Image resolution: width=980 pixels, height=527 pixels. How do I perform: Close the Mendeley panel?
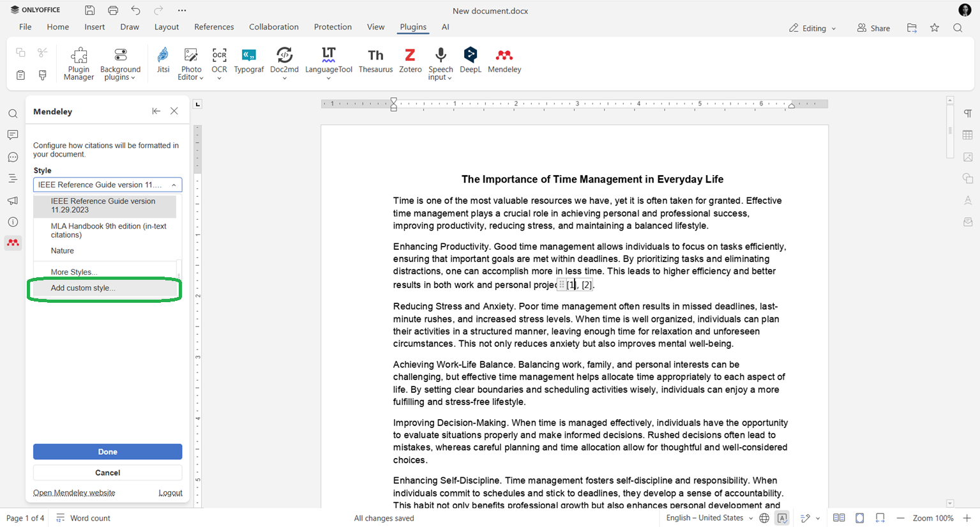point(174,111)
